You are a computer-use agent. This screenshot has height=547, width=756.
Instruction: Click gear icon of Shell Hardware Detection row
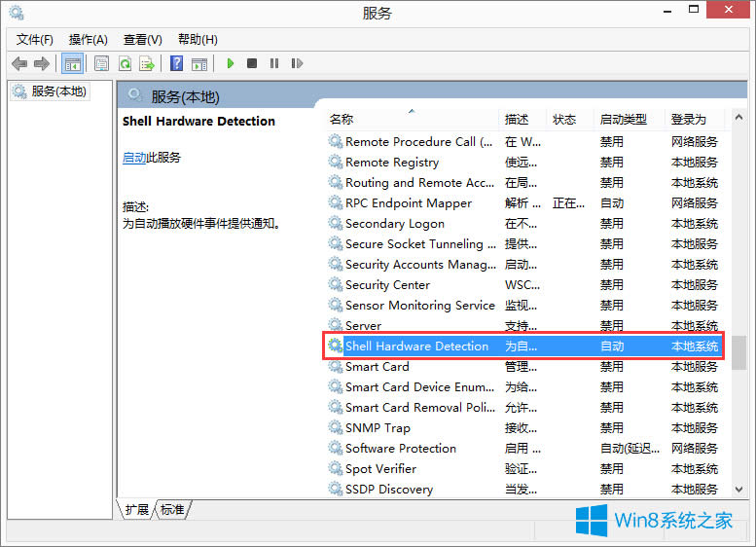point(336,346)
